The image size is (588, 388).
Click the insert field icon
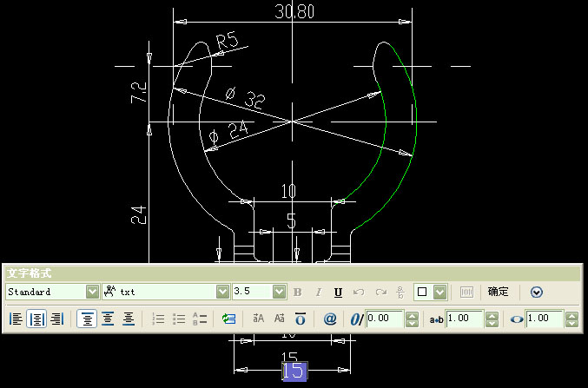click(x=228, y=319)
